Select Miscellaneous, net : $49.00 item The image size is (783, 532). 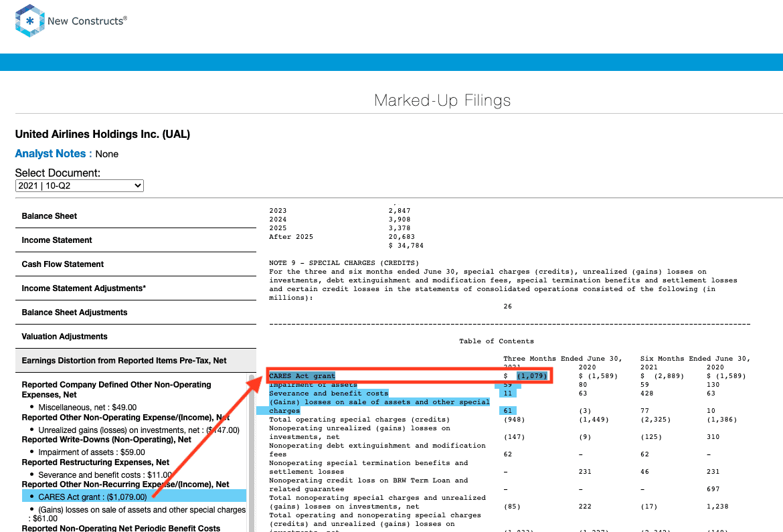88,408
